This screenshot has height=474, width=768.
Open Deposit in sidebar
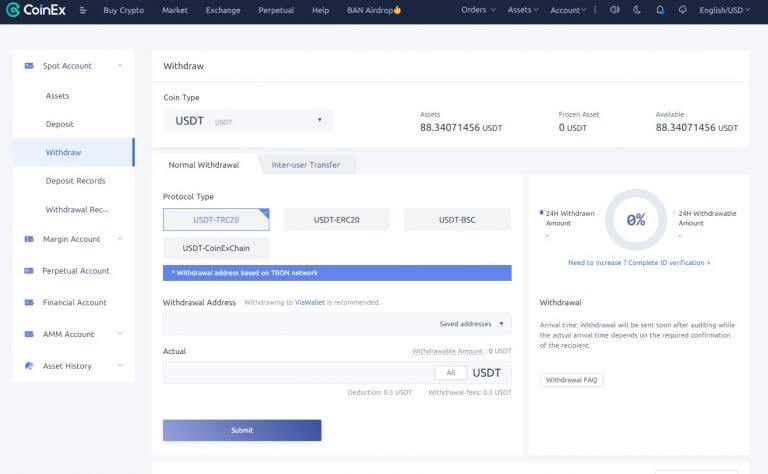[59, 124]
